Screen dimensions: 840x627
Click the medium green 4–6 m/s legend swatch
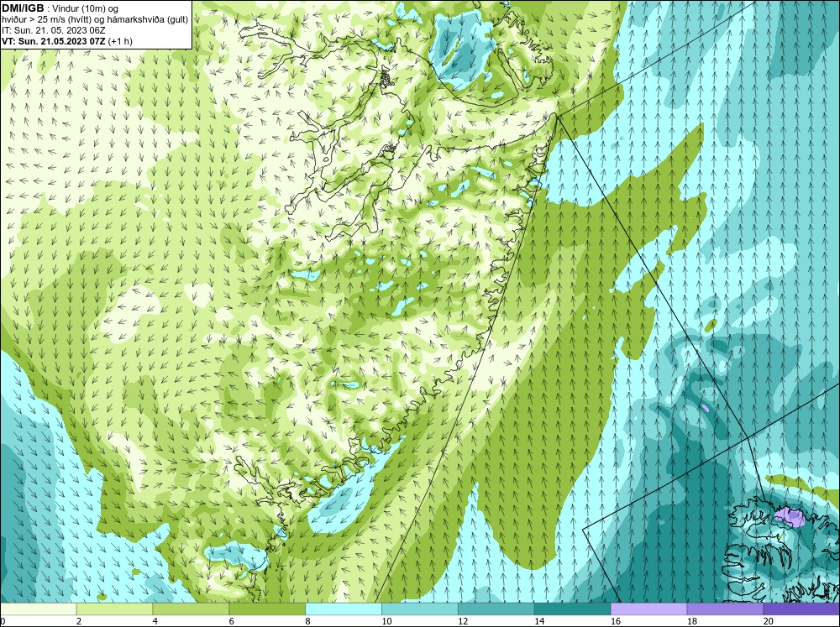coord(191,609)
